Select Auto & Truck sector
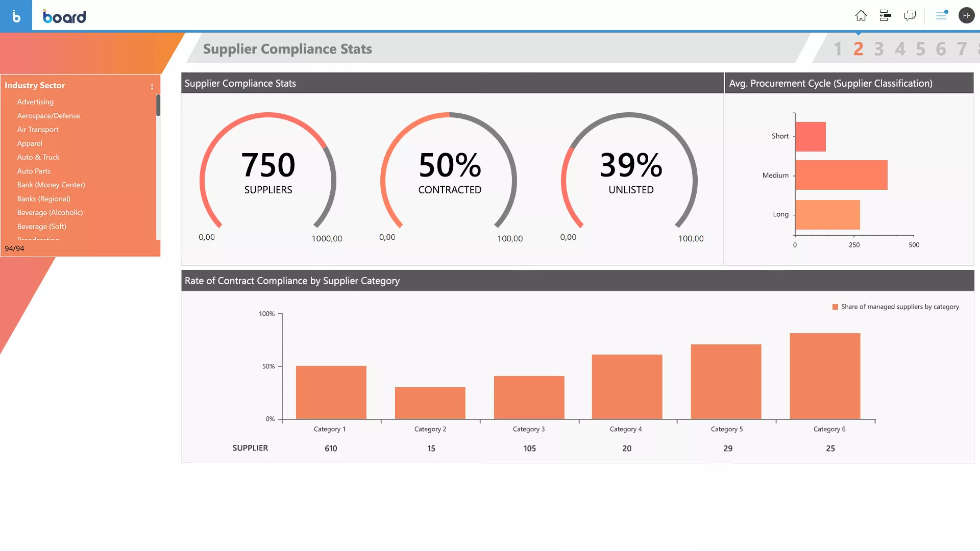Image resolution: width=980 pixels, height=551 pixels. pyautogui.click(x=38, y=157)
